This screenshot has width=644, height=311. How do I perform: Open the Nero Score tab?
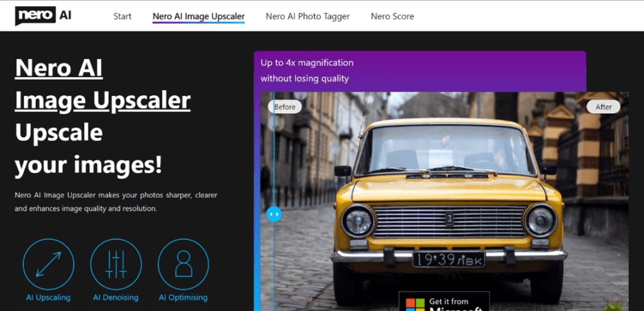click(392, 16)
